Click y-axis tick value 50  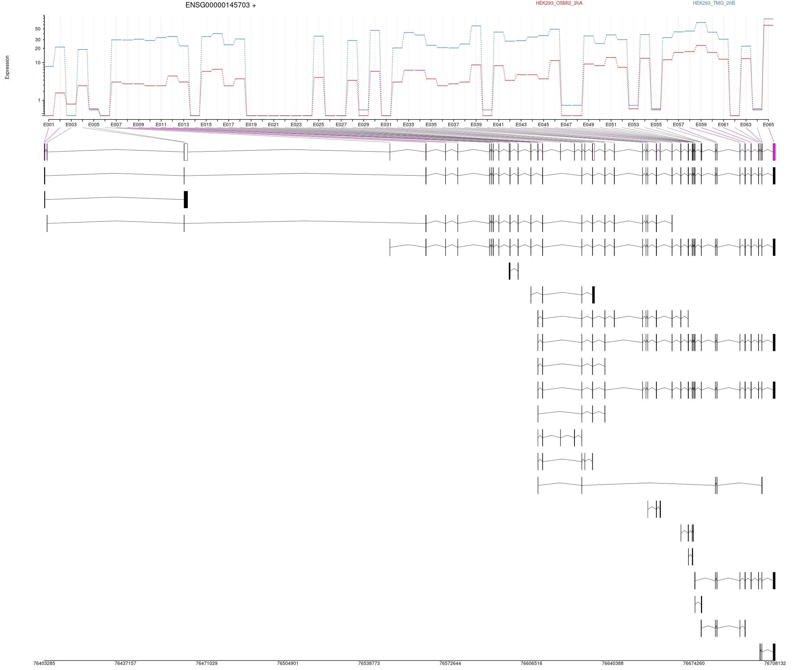[x=38, y=29]
